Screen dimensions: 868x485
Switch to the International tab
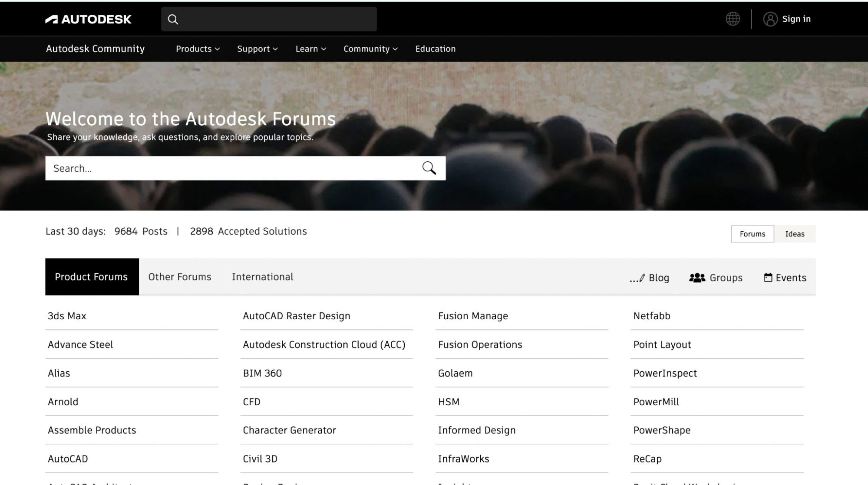(263, 277)
